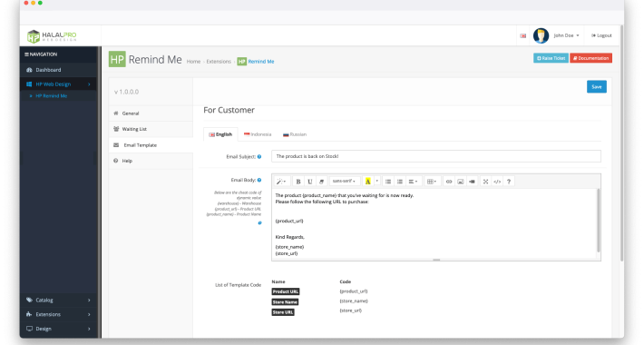Click the v 1.0.0.0 version text
This screenshot has width=644, height=345.
[x=126, y=92]
